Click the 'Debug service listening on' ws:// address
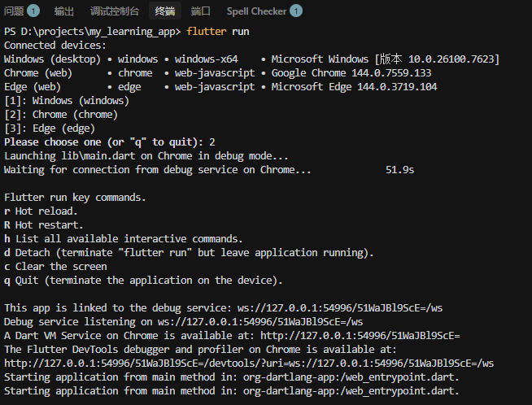This screenshot has width=532, height=405. [x=260, y=321]
